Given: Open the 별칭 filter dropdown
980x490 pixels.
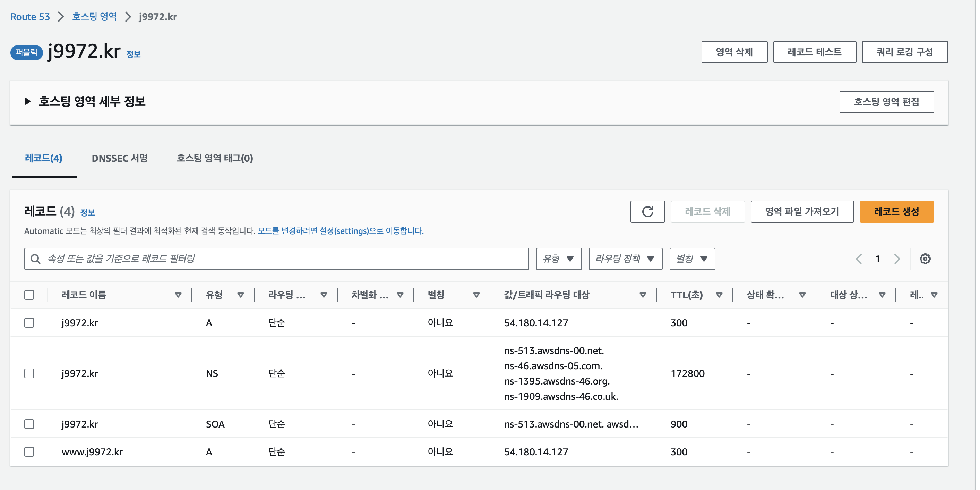Looking at the screenshot, I should (x=691, y=259).
